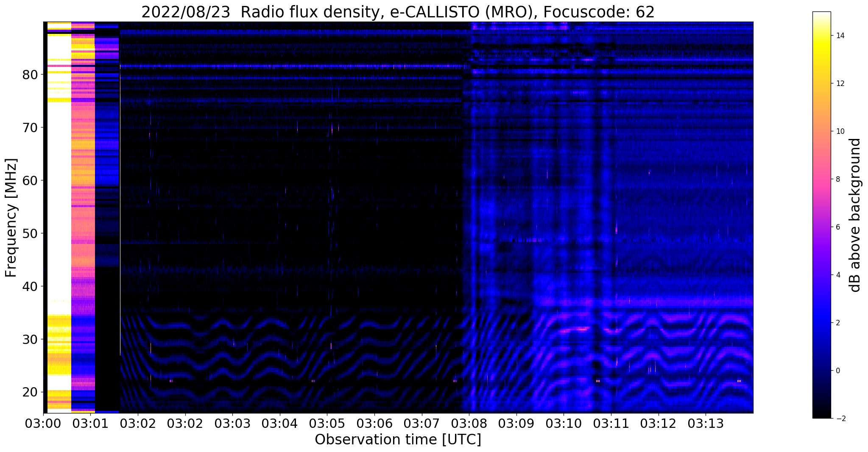
Task: Click the 20 MHz frequency tick label
Action: coord(30,392)
